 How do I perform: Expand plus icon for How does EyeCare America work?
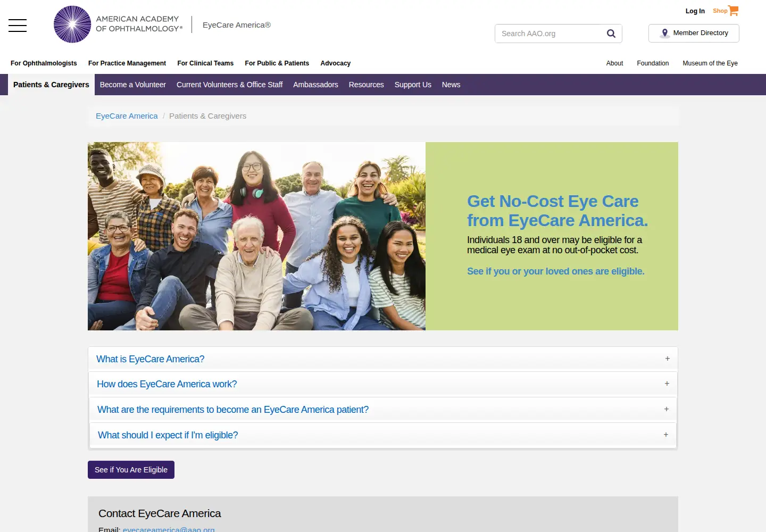tap(667, 384)
